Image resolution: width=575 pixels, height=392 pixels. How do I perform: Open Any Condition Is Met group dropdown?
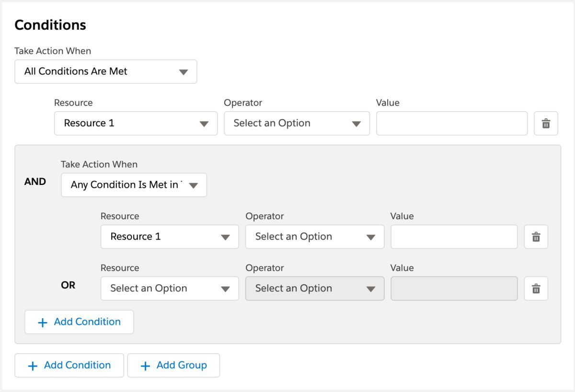(134, 185)
